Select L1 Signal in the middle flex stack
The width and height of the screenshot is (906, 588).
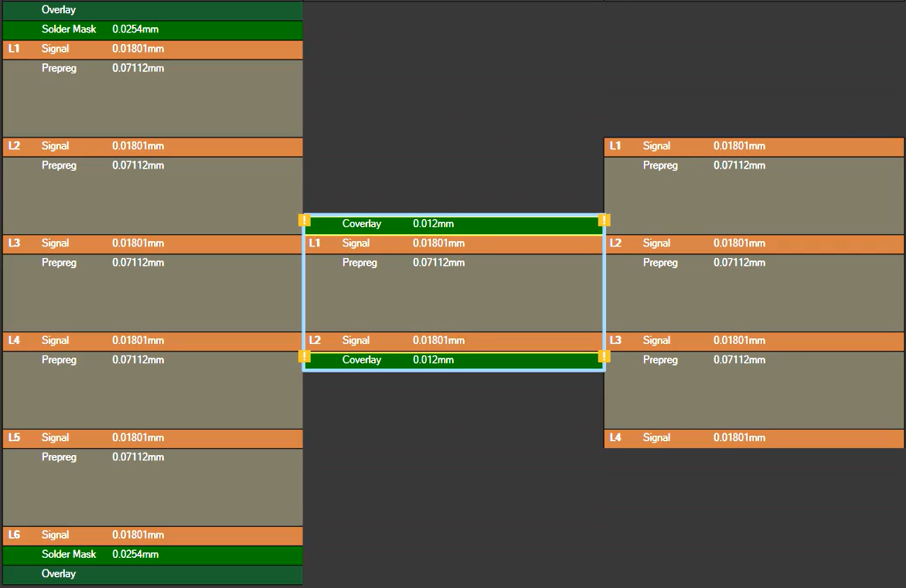coord(454,243)
